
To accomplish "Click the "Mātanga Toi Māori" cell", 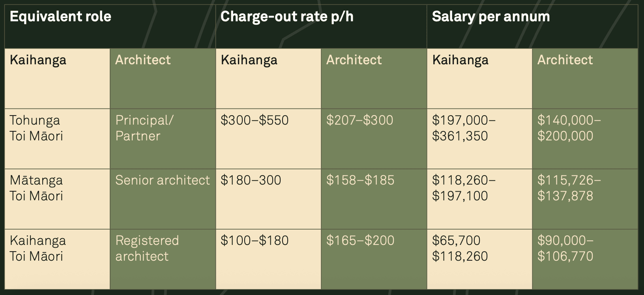I will point(36,188).
